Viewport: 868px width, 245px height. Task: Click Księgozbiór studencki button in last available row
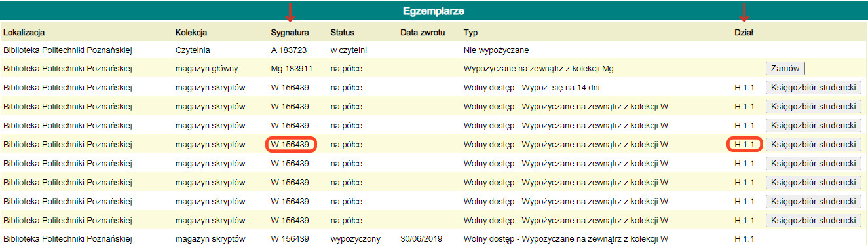(x=813, y=220)
